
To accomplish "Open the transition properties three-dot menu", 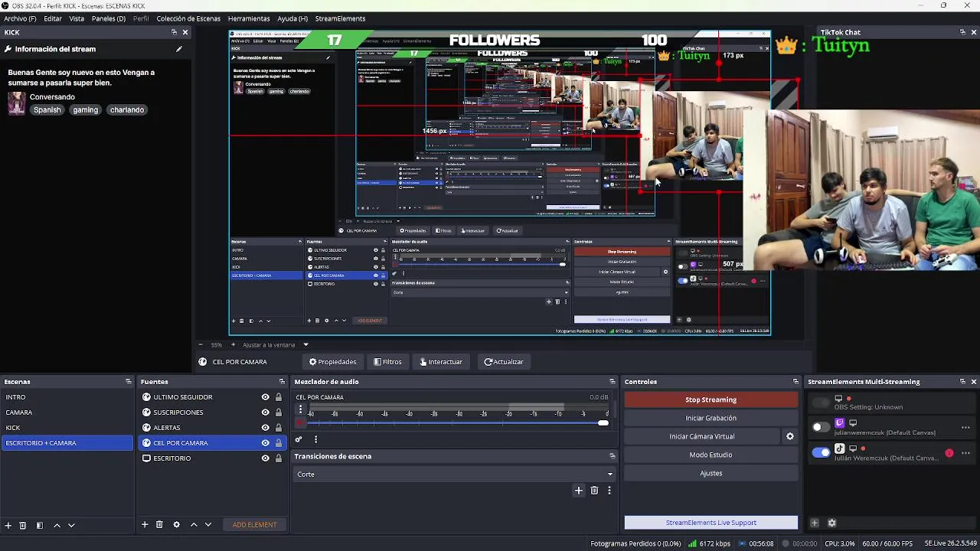I will click(x=609, y=491).
